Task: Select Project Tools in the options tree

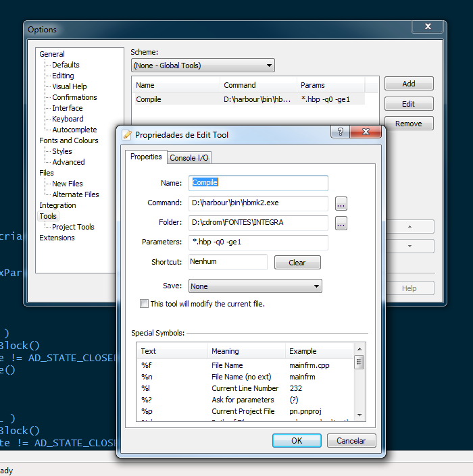Action: pyautogui.click(x=73, y=227)
